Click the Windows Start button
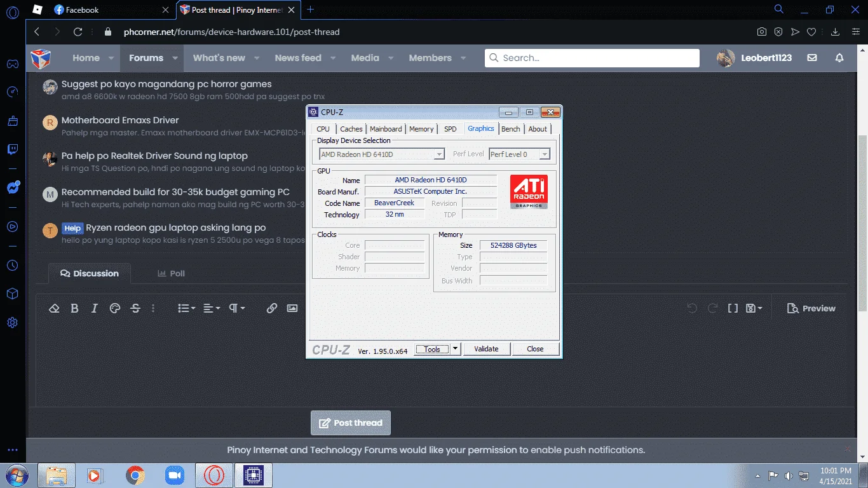Image resolution: width=868 pixels, height=488 pixels. point(17,475)
